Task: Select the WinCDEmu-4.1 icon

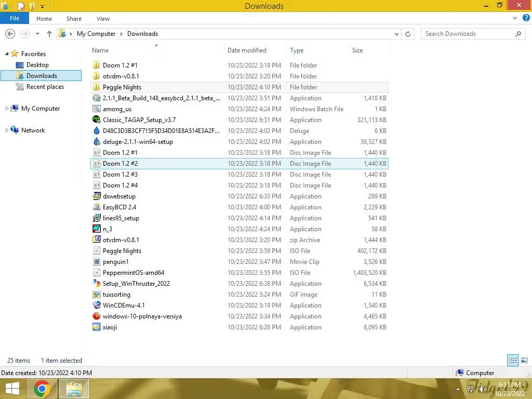Action: (96, 305)
